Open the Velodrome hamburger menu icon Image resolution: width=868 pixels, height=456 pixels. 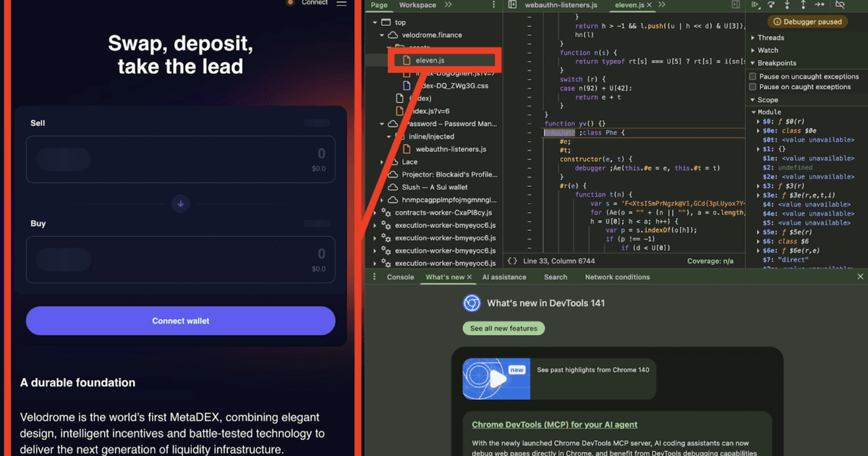pyautogui.click(x=341, y=4)
